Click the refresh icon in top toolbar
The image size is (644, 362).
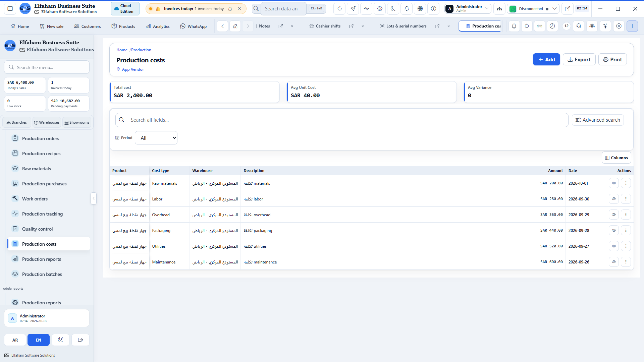(339, 9)
